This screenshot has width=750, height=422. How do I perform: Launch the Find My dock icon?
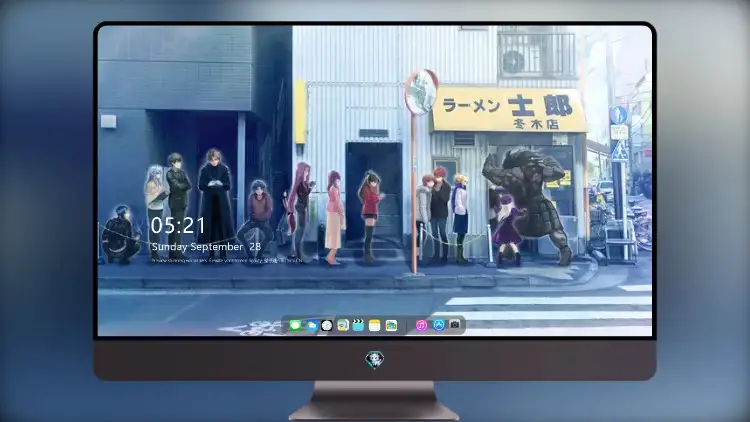[342, 325]
